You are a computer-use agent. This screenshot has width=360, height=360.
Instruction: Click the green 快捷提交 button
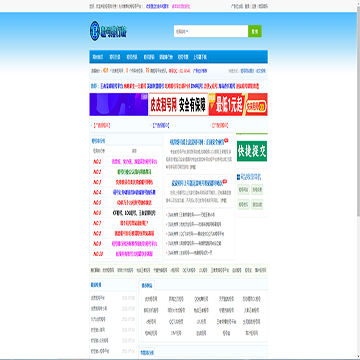click(x=252, y=152)
